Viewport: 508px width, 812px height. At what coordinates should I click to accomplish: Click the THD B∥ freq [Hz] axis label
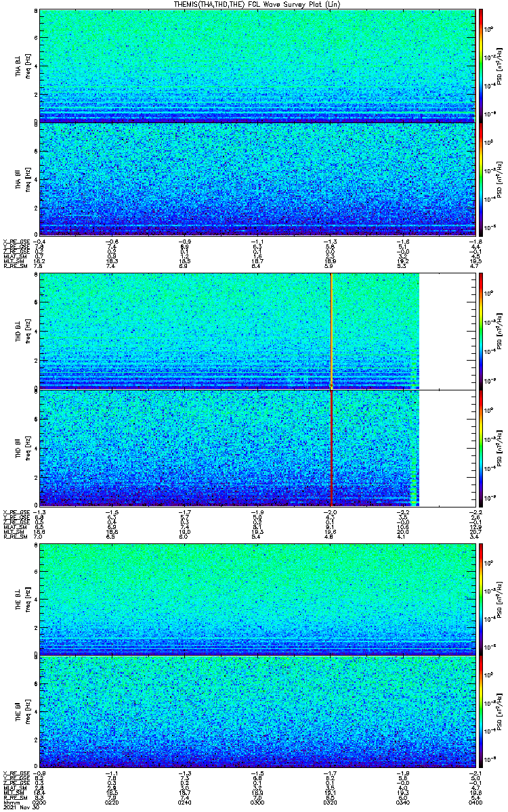(x=28, y=447)
